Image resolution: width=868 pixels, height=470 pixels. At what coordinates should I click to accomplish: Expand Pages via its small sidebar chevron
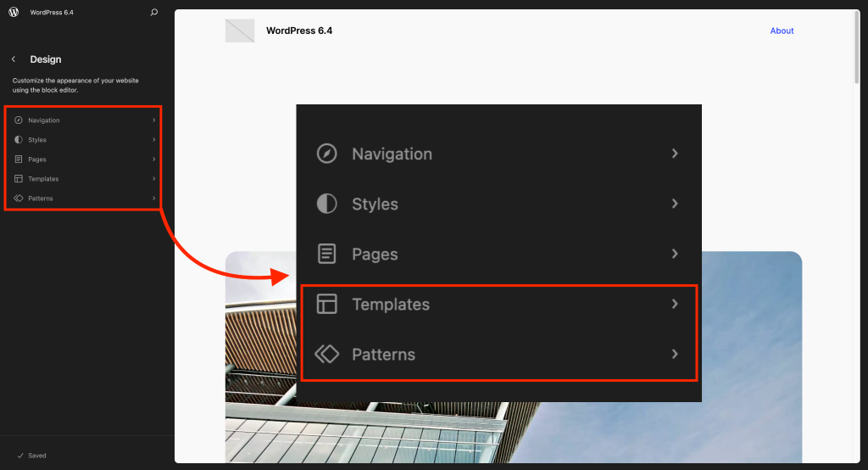154,159
